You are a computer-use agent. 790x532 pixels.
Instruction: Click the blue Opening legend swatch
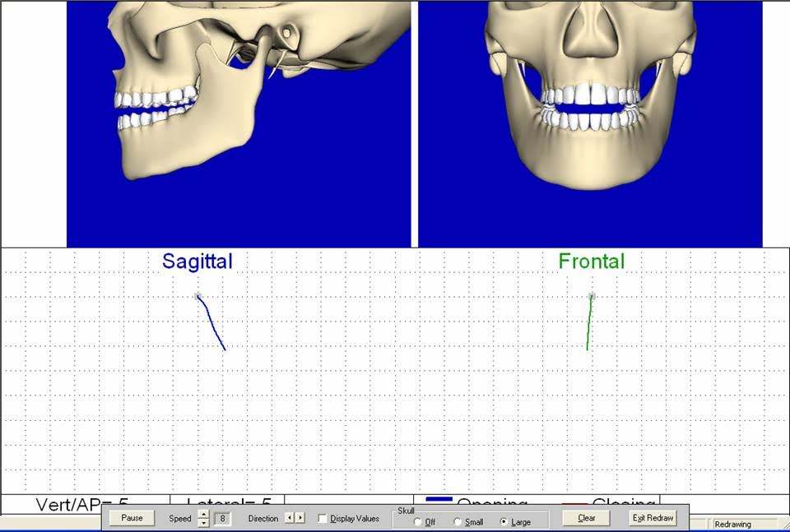click(x=439, y=500)
